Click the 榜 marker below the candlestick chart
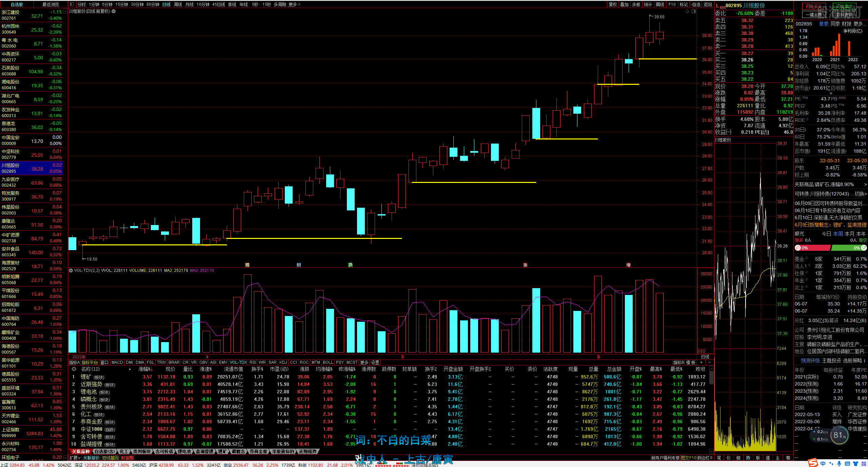Screen dimensions: 868x467 (x=247, y=265)
